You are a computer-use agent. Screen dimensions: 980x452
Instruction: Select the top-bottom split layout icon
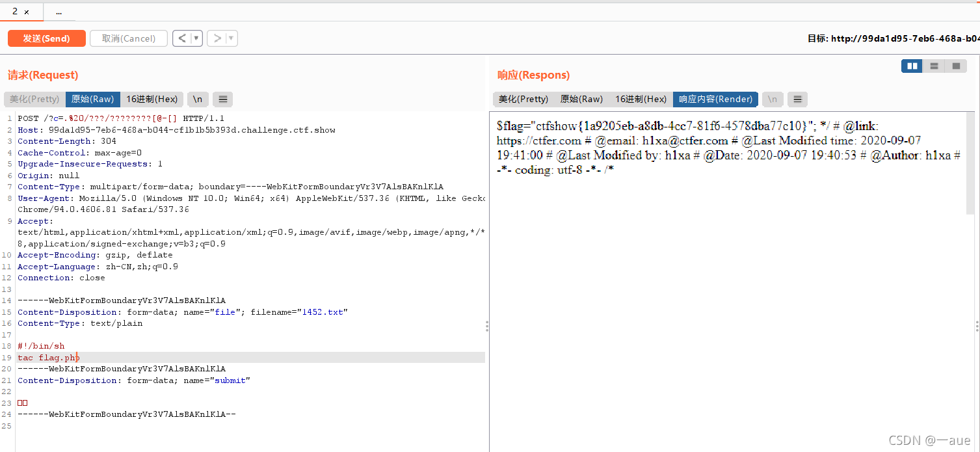click(x=934, y=66)
